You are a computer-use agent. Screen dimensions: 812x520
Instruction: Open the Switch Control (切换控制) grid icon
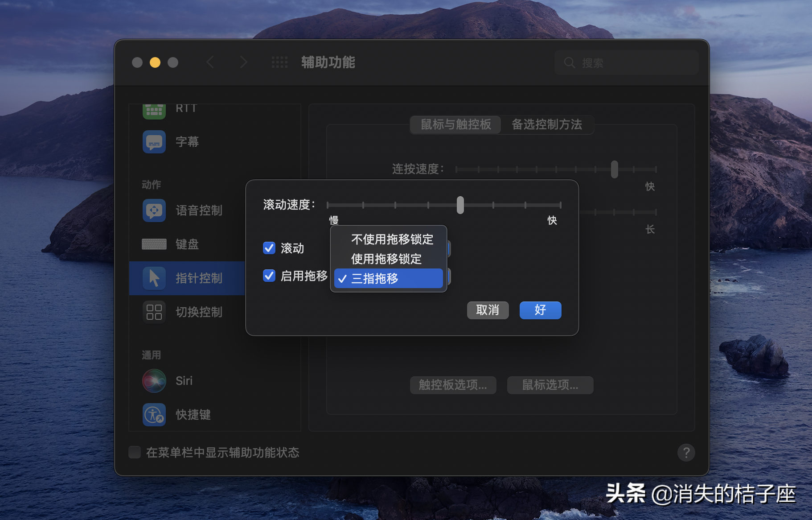[x=154, y=312]
